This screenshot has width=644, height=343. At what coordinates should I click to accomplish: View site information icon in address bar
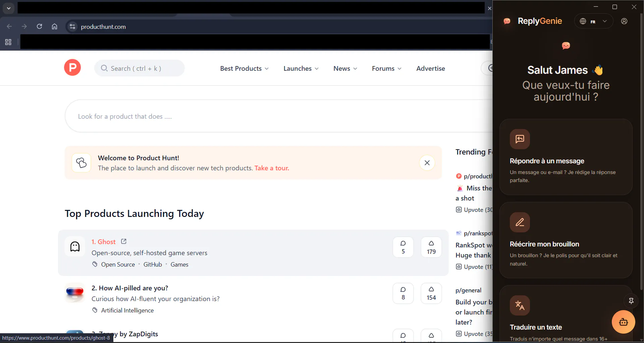(x=72, y=26)
